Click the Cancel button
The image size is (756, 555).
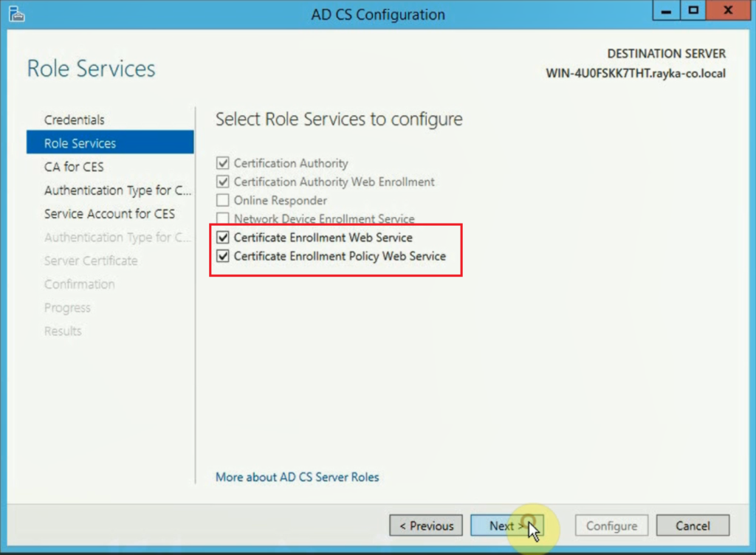tap(693, 525)
